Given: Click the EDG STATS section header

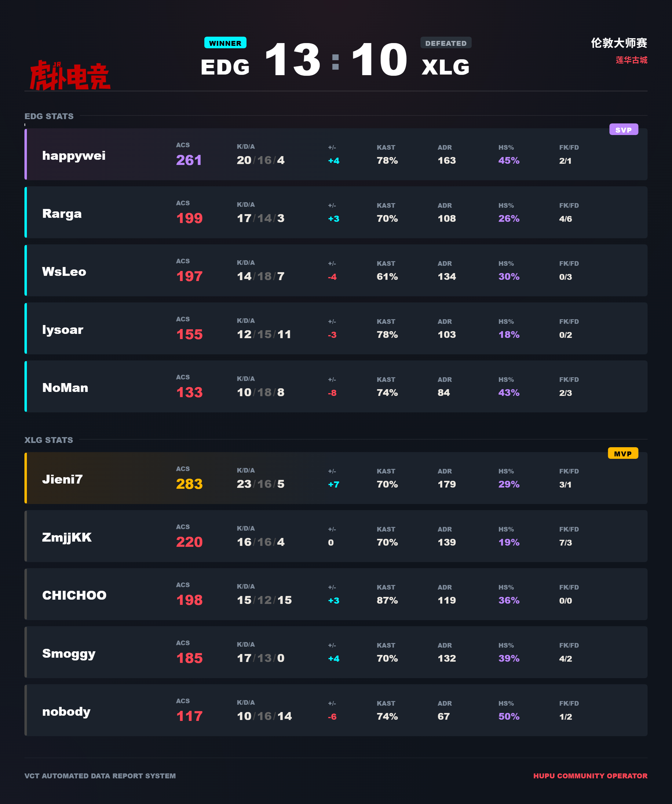Looking at the screenshot, I should click(x=49, y=116).
